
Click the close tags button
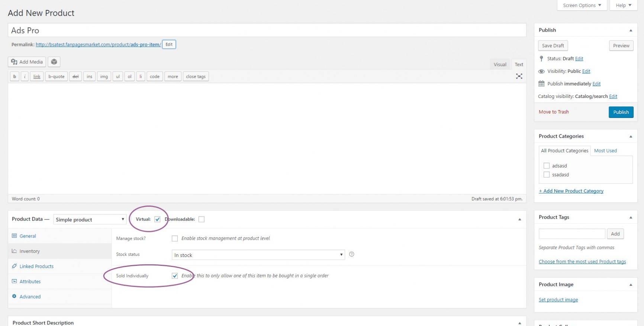[196, 76]
